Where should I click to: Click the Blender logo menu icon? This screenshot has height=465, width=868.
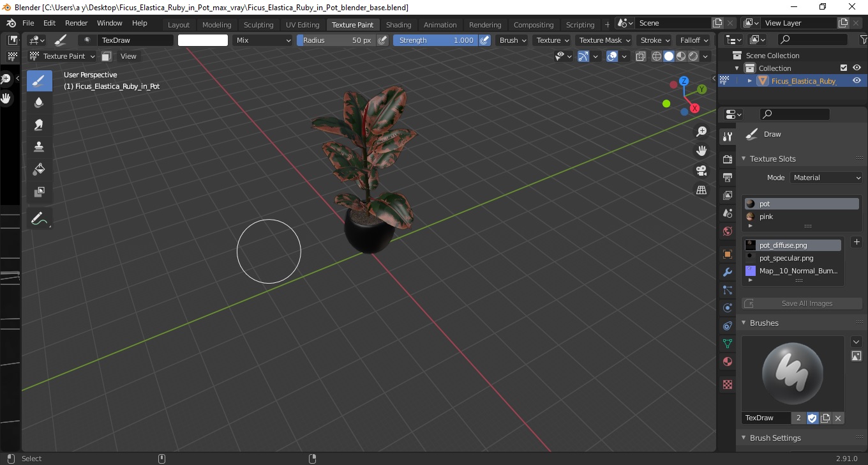point(11,23)
